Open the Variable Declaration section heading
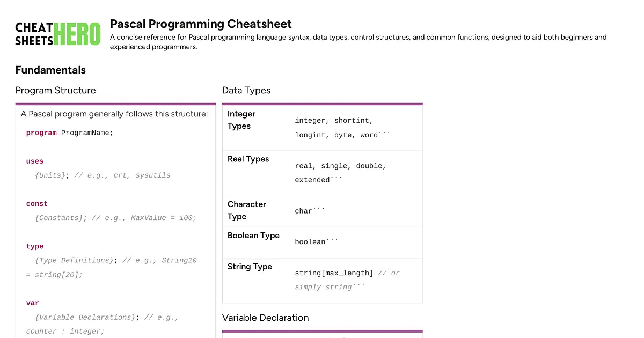The image size is (644, 338). tap(265, 318)
